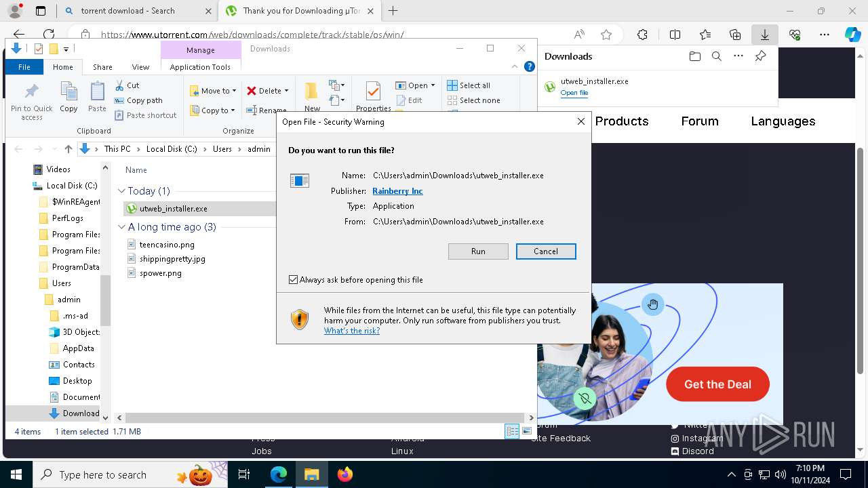Click Name column header
868x488 pixels.
pos(136,170)
